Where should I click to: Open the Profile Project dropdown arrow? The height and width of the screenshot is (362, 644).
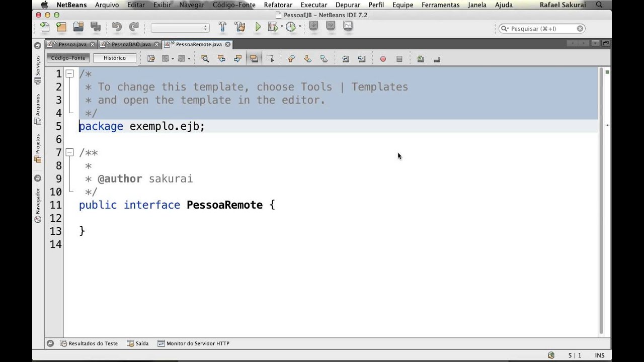(299, 27)
